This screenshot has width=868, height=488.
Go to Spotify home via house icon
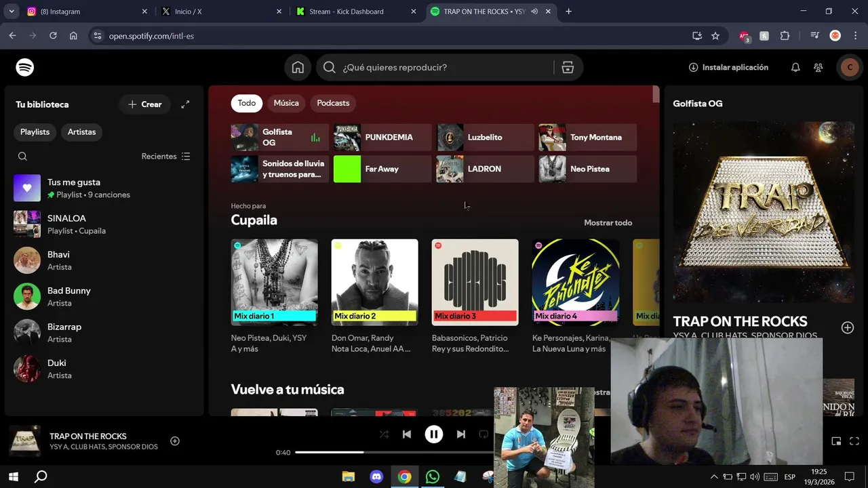pos(298,67)
